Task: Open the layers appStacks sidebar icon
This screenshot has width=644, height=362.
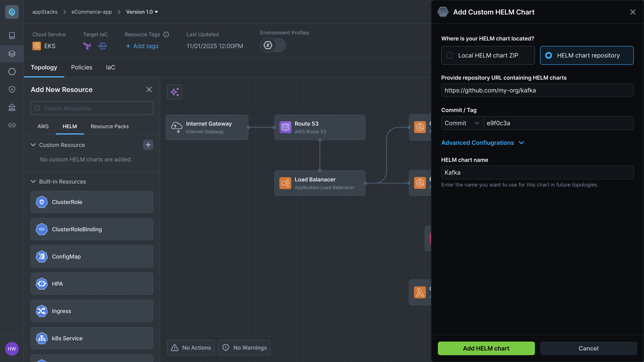Action: (x=12, y=53)
